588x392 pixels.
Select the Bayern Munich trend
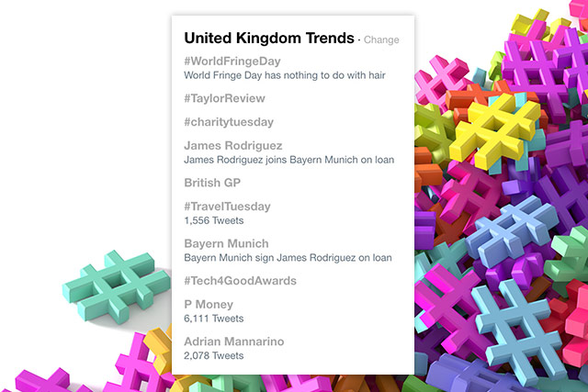(x=226, y=243)
